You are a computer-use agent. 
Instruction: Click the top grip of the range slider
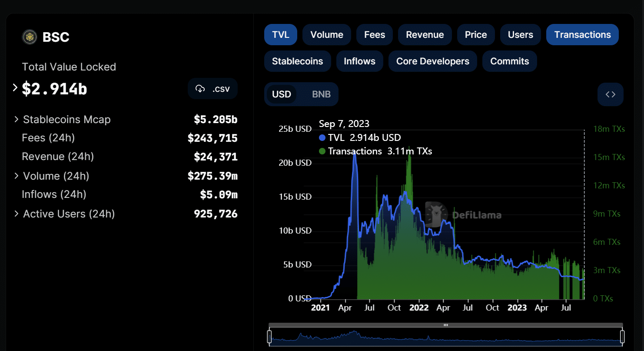(446, 325)
